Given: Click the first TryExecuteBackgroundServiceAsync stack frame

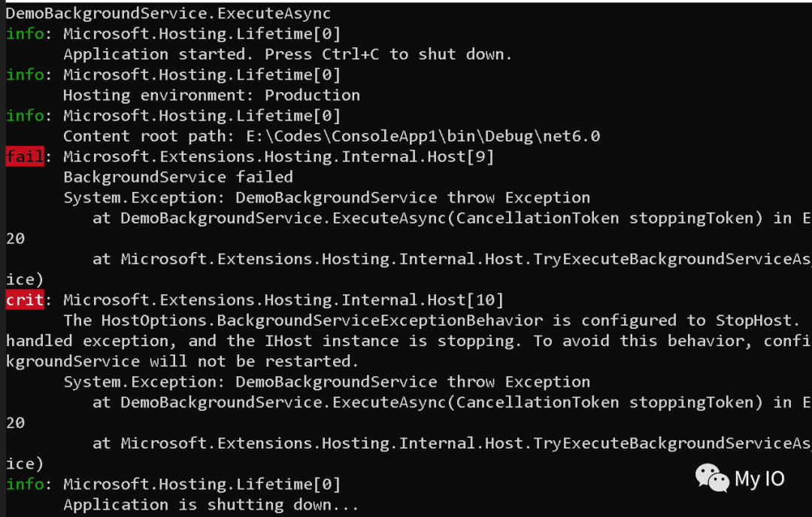Looking at the screenshot, I should tap(452, 259).
